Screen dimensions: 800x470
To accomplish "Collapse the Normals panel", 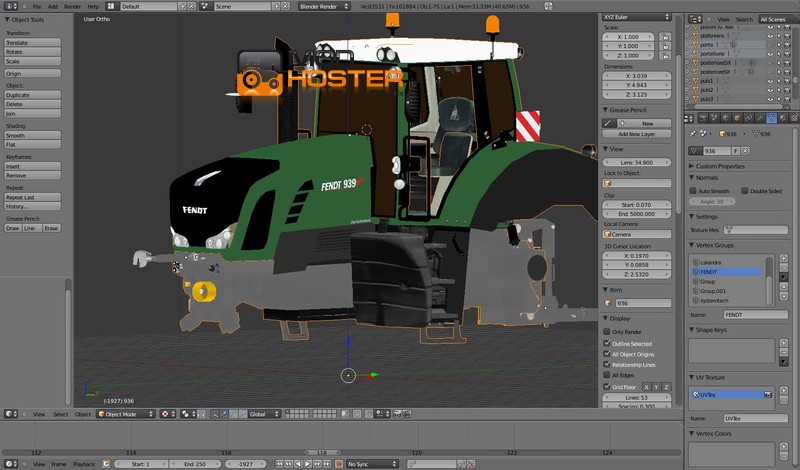I will [x=692, y=178].
